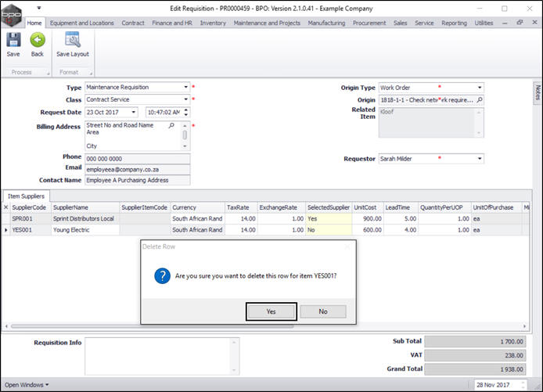Open the Manufacturing tab
This screenshot has width=543, height=392.
point(326,23)
